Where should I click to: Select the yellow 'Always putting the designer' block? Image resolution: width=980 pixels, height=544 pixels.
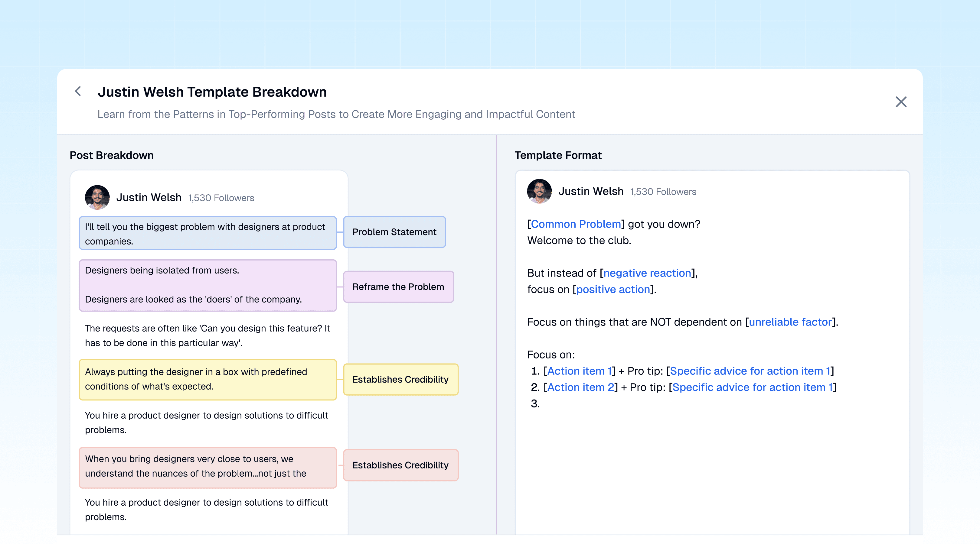(208, 379)
